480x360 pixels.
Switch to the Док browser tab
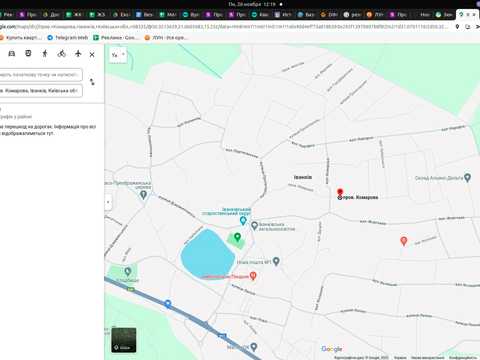pos(51,15)
